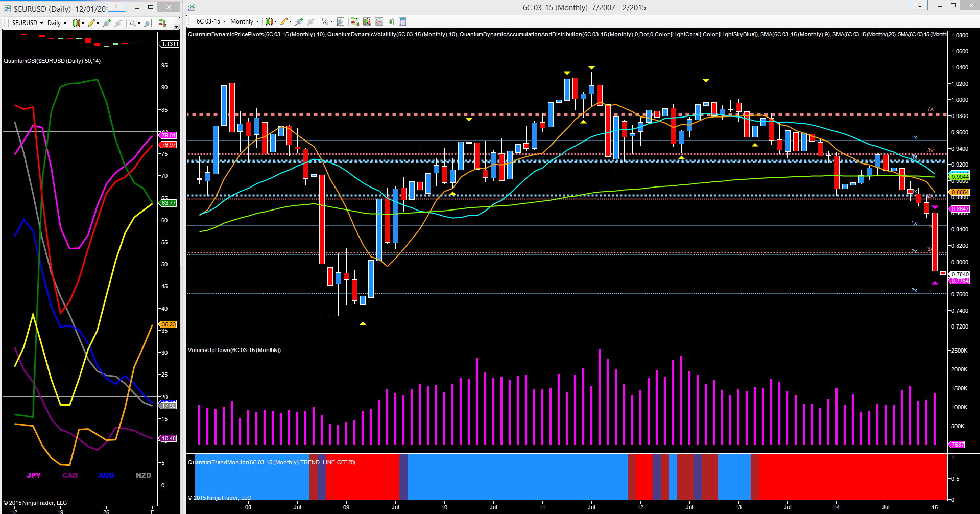This screenshot has height=514, width=980.
Task: Select the QuantumCSI indicator label
Action: point(52,61)
